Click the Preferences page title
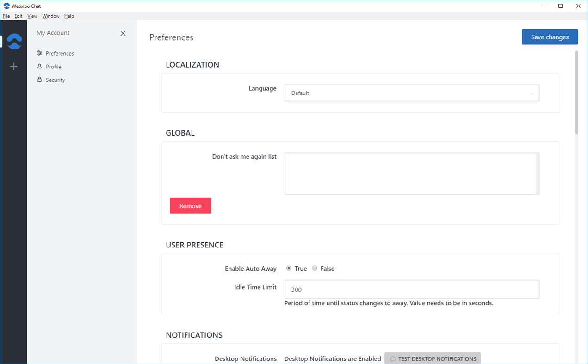 click(x=171, y=37)
